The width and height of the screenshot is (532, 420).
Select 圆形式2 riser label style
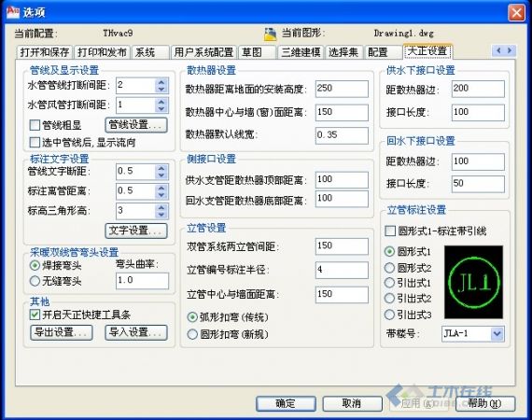pos(389,268)
